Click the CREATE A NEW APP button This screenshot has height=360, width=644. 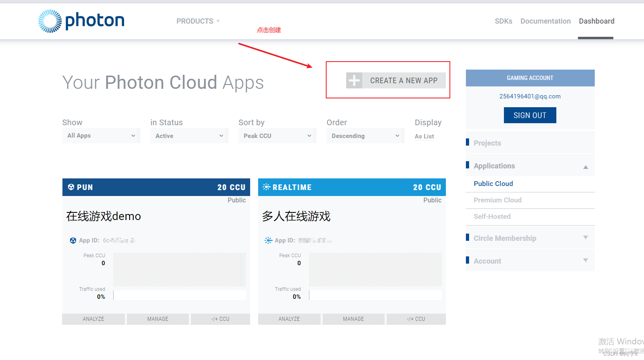[x=396, y=80]
